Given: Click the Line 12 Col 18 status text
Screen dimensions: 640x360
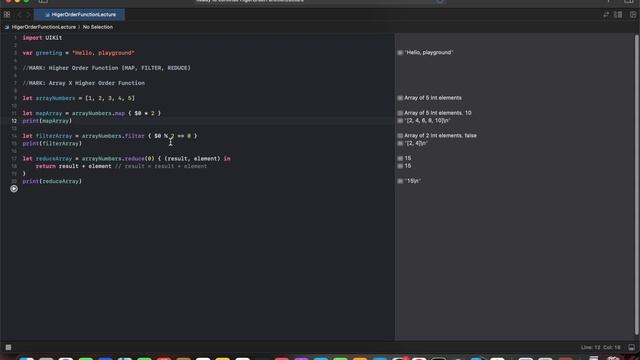Looking at the screenshot, I should [x=600, y=347].
